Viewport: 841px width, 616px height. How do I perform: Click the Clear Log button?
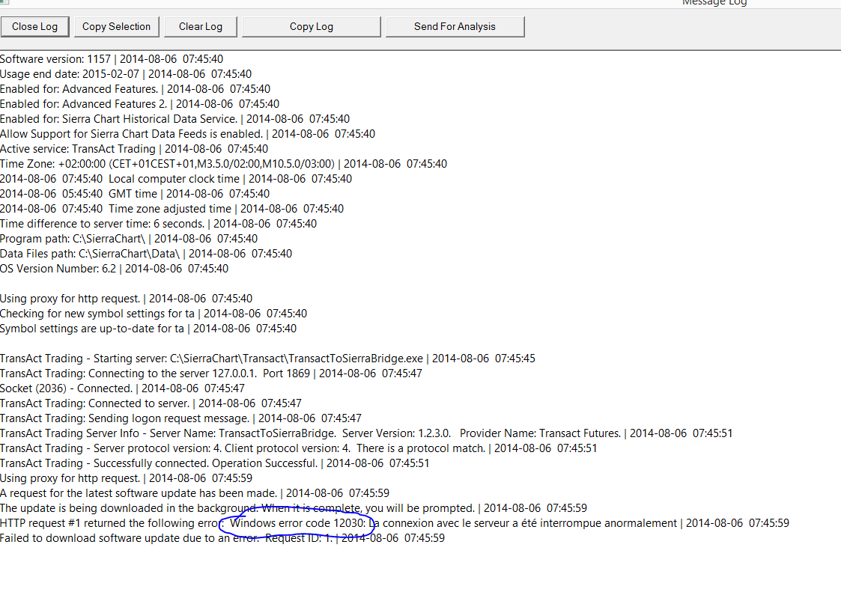[201, 27]
